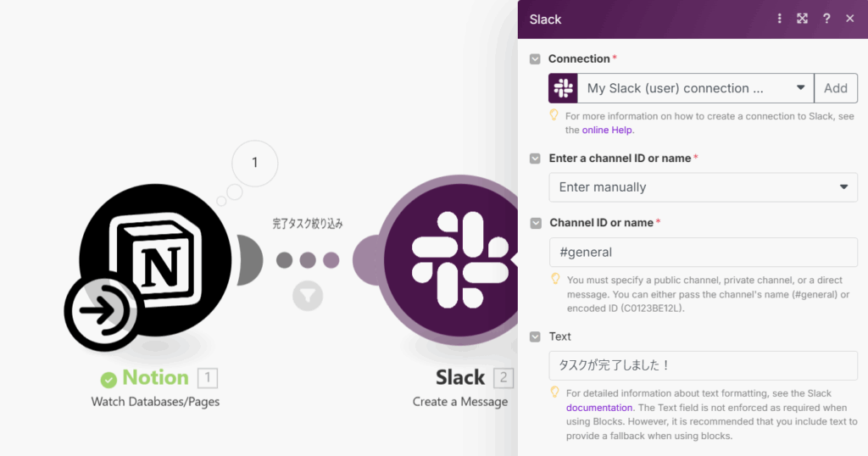This screenshot has height=456, width=868.
Task: Click the Notion trigger arrow clock icon
Action: 101,310
